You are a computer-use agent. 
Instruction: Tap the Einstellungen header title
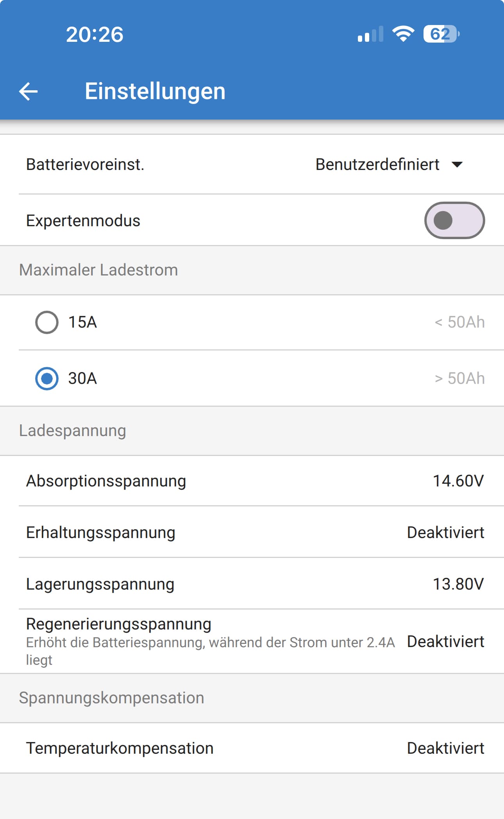(155, 91)
